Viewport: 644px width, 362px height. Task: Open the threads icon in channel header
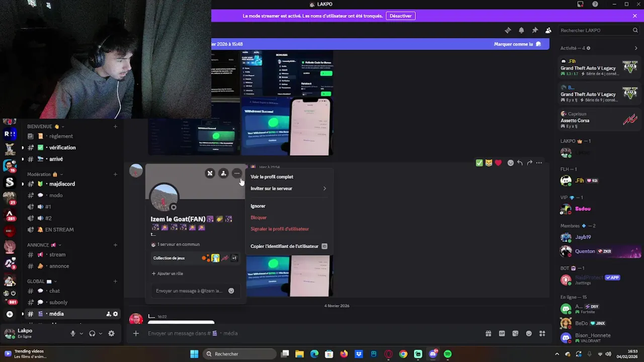508,30
